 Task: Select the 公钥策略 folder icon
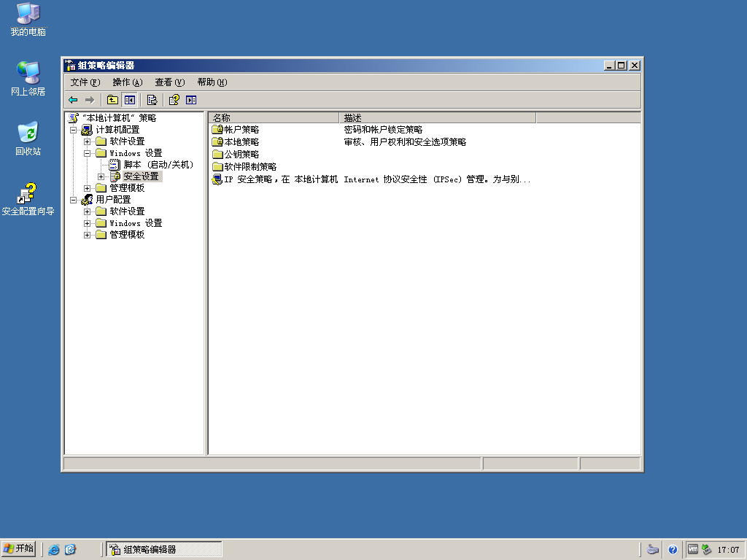(x=217, y=155)
